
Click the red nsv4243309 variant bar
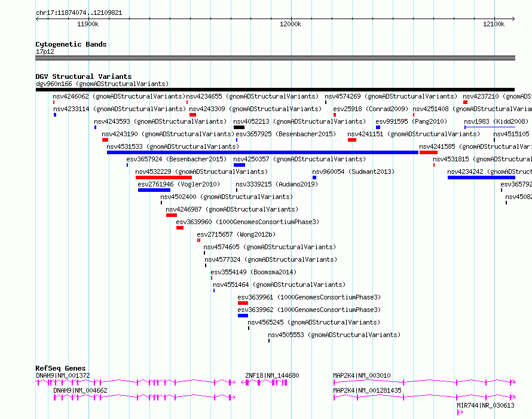click(192, 115)
